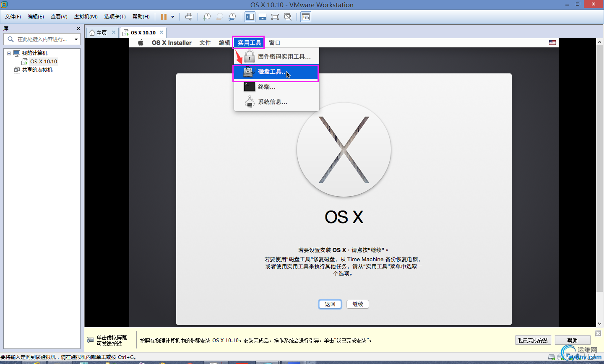Click the 返回 button
The height and width of the screenshot is (364, 604).
(x=330, y=304)
